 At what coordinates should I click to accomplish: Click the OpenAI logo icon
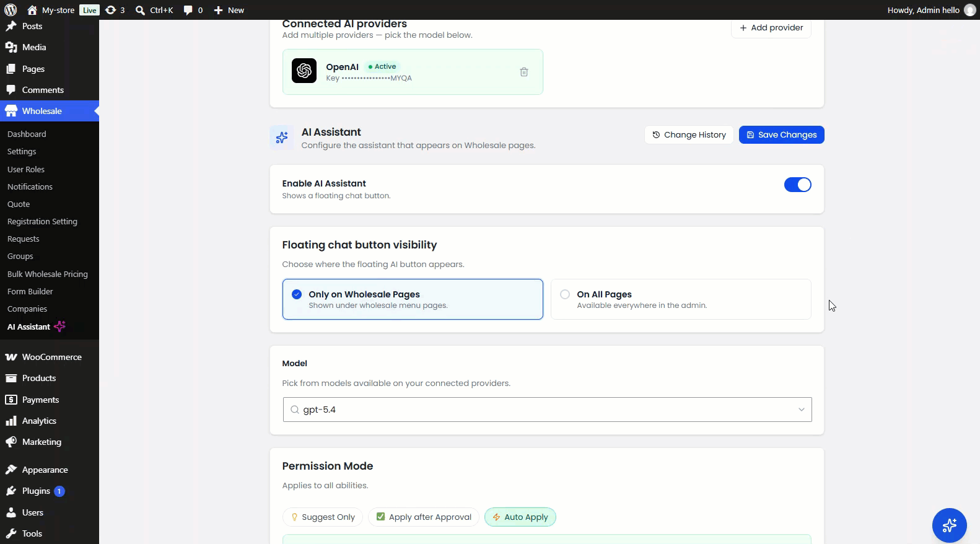(304, 71)
